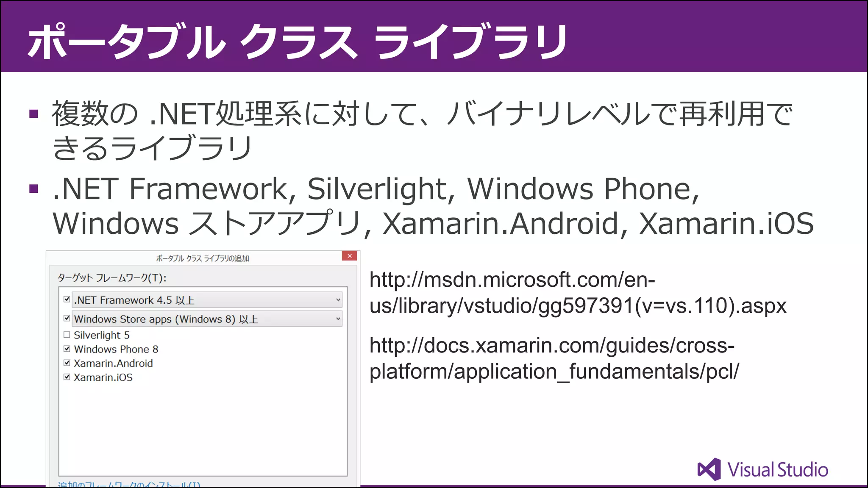Toggle the Xamarin.iOS checkbox
The height and width of the screenshot is (488, 868).
click(x=67, y=377)
